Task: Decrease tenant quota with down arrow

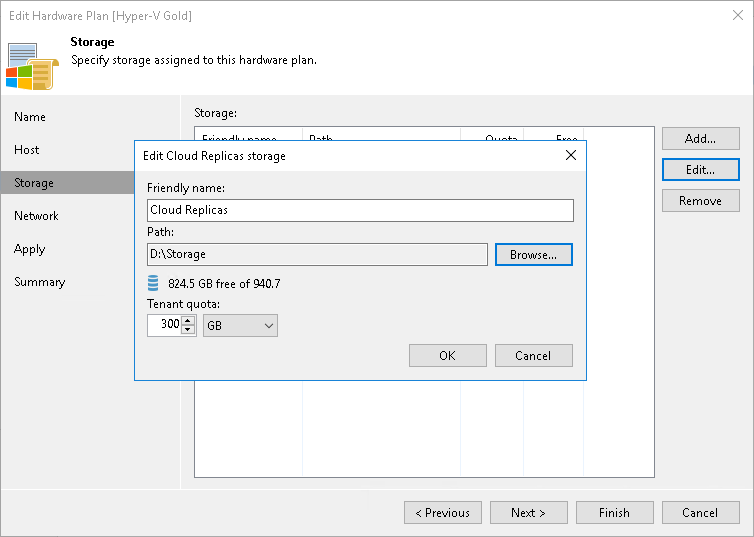Action: (x=188, y=330)
